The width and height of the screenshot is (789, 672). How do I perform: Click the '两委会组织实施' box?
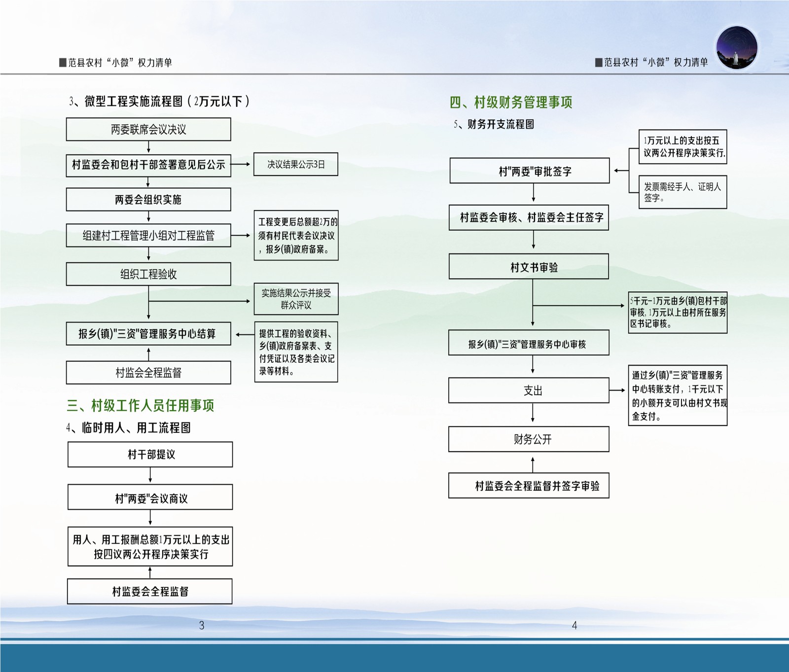(x=148, y=200)
